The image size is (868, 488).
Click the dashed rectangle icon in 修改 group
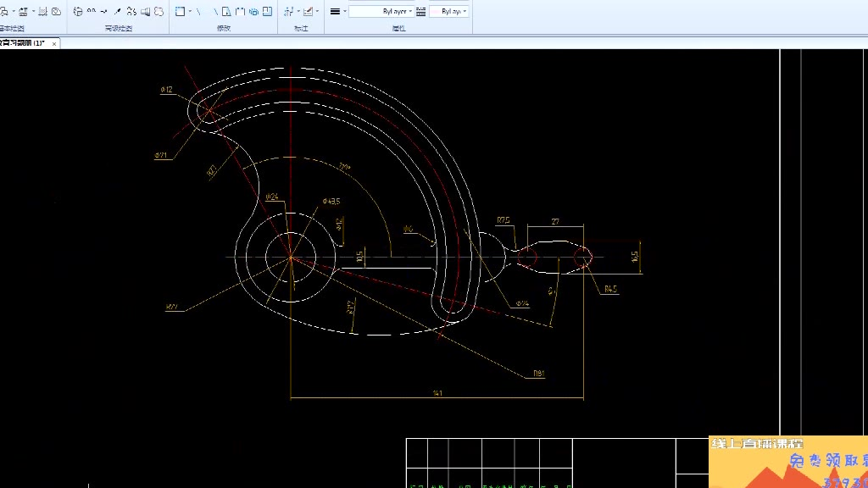pos(180,12)
